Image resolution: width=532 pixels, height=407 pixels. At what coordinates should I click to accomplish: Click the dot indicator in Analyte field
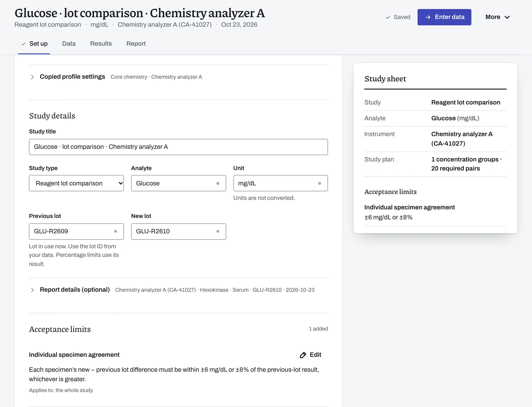(218, 183)
